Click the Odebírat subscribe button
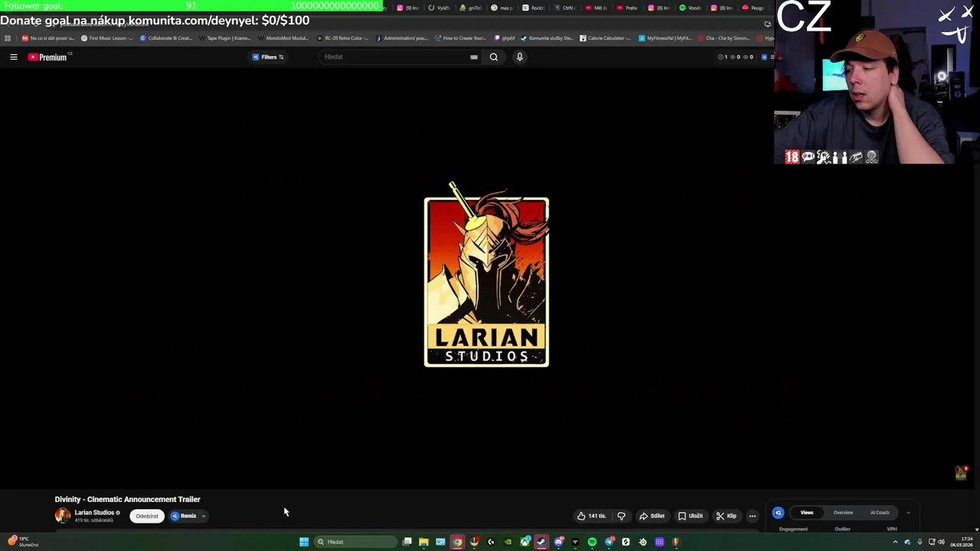Screen dimensions: 980x551 click(147, 516)
